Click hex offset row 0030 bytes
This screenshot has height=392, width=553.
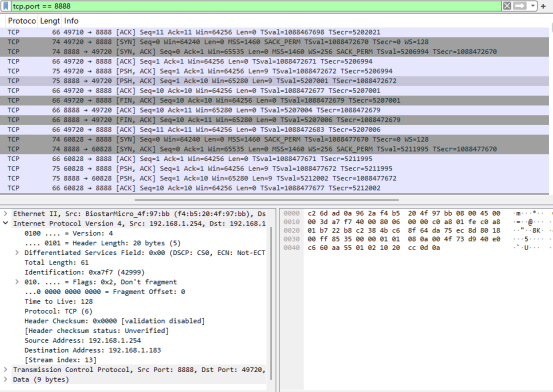404,239
